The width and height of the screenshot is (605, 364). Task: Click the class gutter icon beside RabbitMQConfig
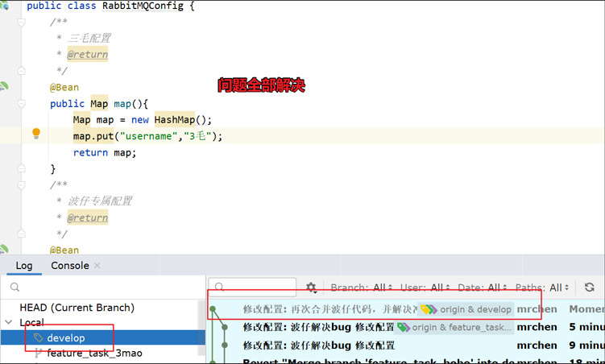click(x=5, y=5)
